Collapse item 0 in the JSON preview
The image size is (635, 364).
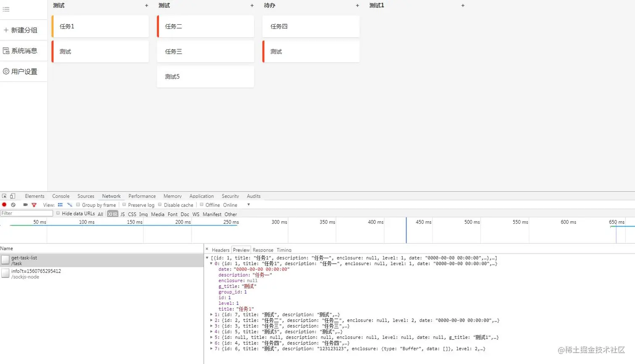coord(211,264)
